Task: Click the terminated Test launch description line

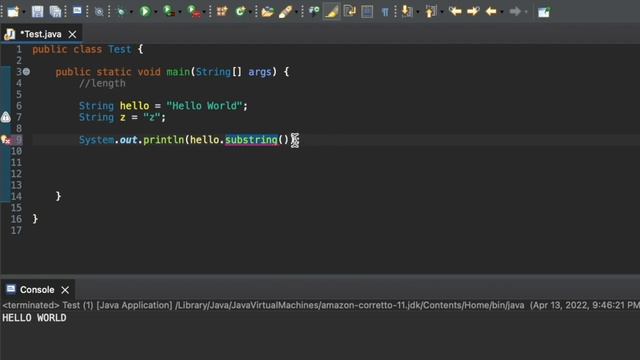Action: click(320, 305)
